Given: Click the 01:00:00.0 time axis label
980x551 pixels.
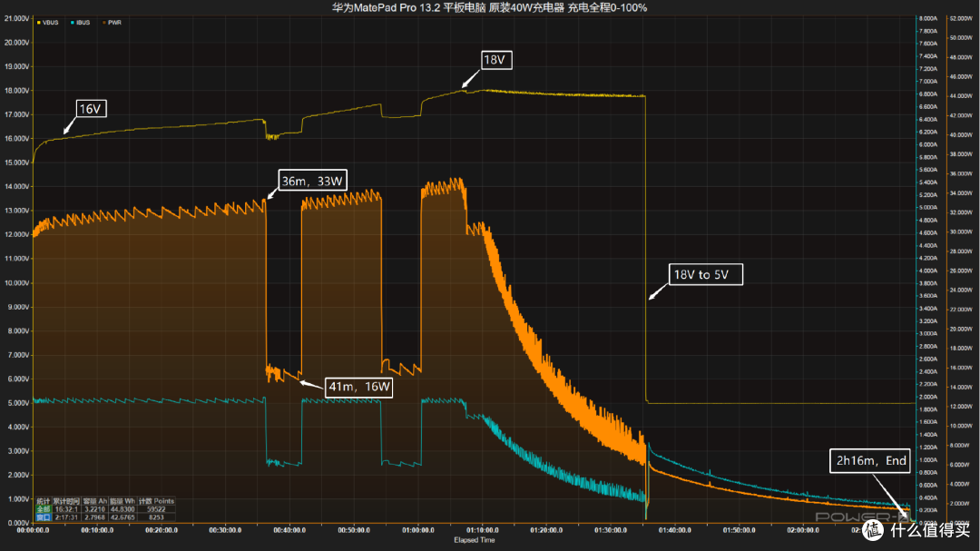Looking at the screenshot, I should point(418,530).
